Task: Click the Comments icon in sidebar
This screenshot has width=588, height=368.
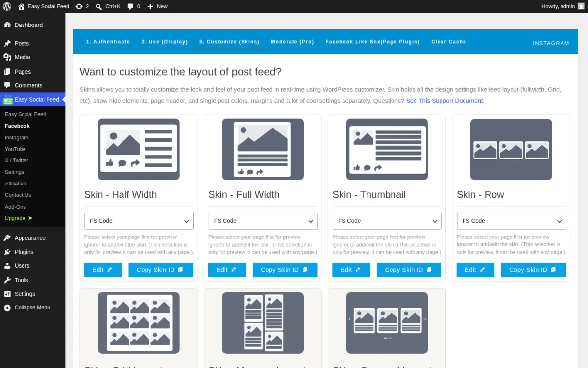Action: pyautogui.click(x=7, y=85)
